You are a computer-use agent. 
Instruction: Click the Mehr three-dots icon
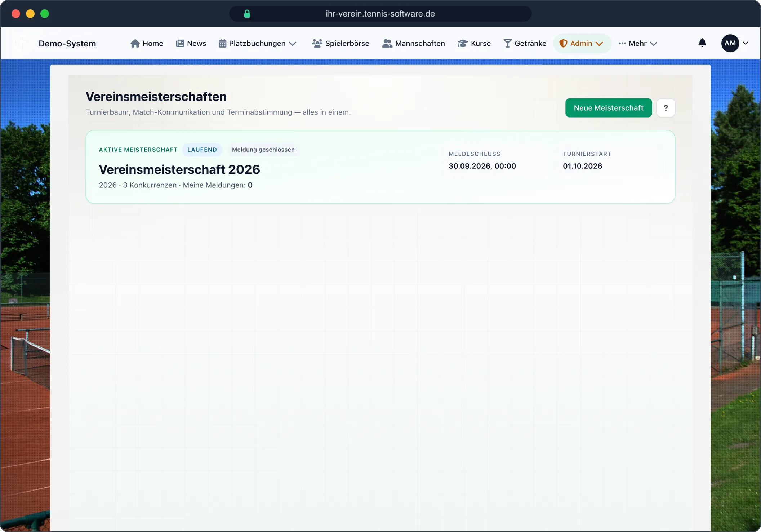(x=622, y=44)
